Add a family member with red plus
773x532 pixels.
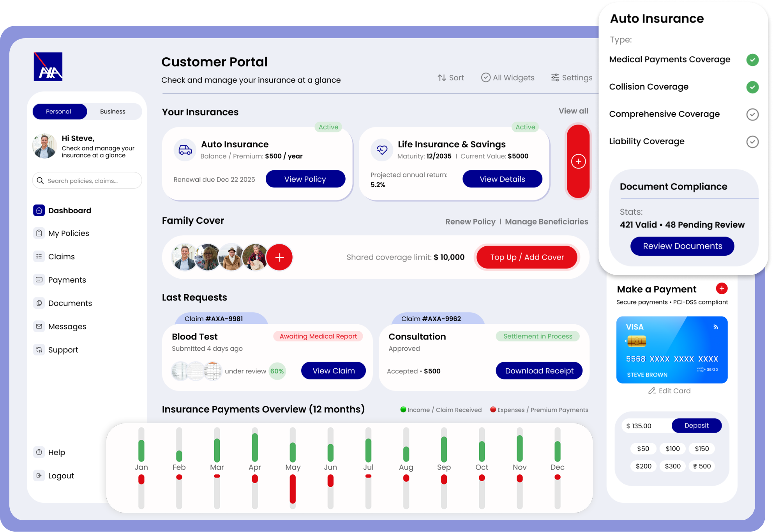[279, 257]
